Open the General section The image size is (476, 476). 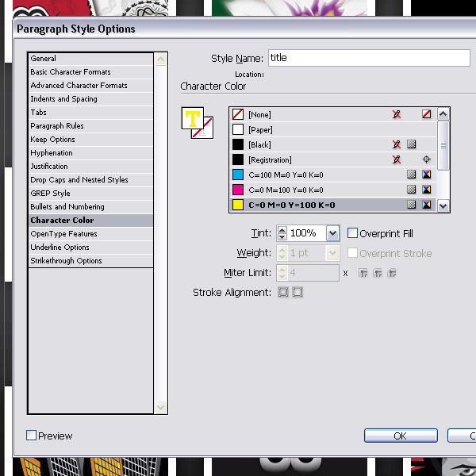[x=90, y=58]
